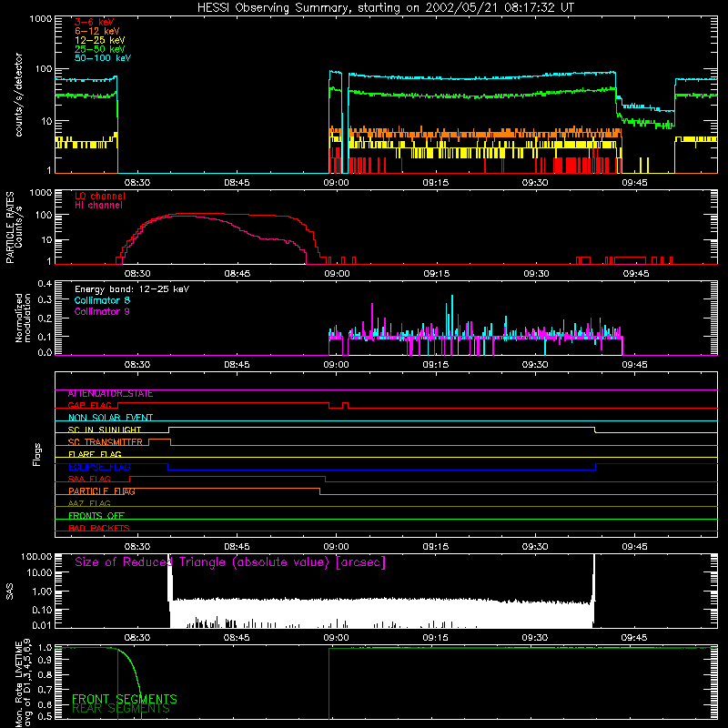728x728 pixels.
Task: Click the yellow '12-25 keV' legend entry
Action: pyautogui.click(x=100, y=40)
